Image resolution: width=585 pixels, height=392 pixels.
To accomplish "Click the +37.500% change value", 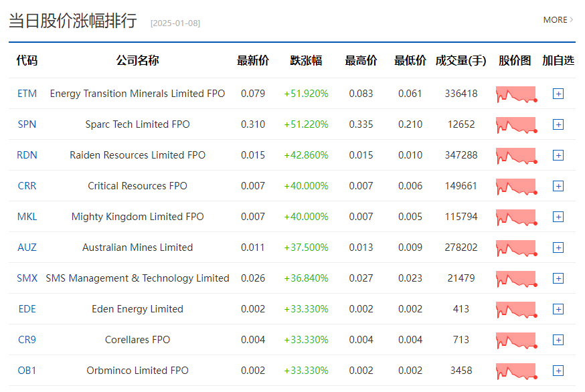I will coord(306,248).
